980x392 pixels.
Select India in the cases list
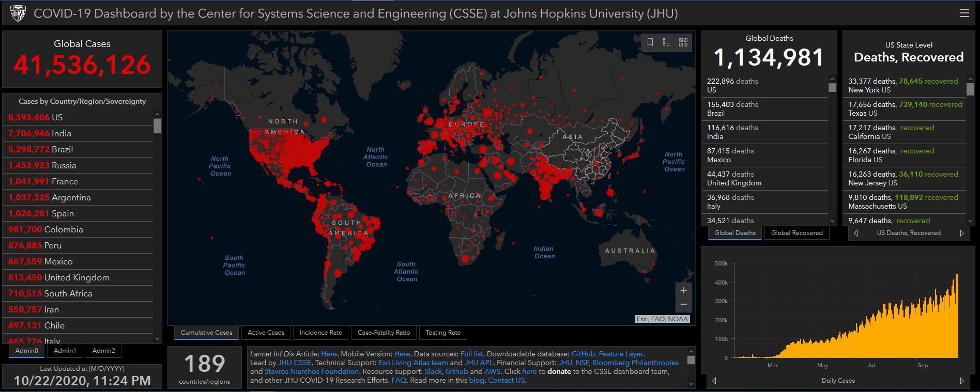click(x=78, y=133)
